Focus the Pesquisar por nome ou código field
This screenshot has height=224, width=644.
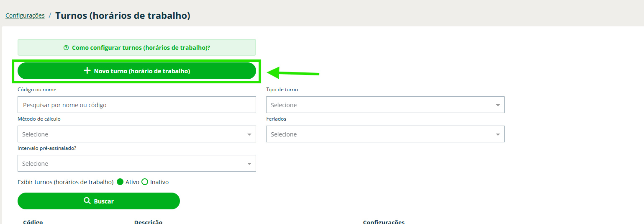(136, 105)
